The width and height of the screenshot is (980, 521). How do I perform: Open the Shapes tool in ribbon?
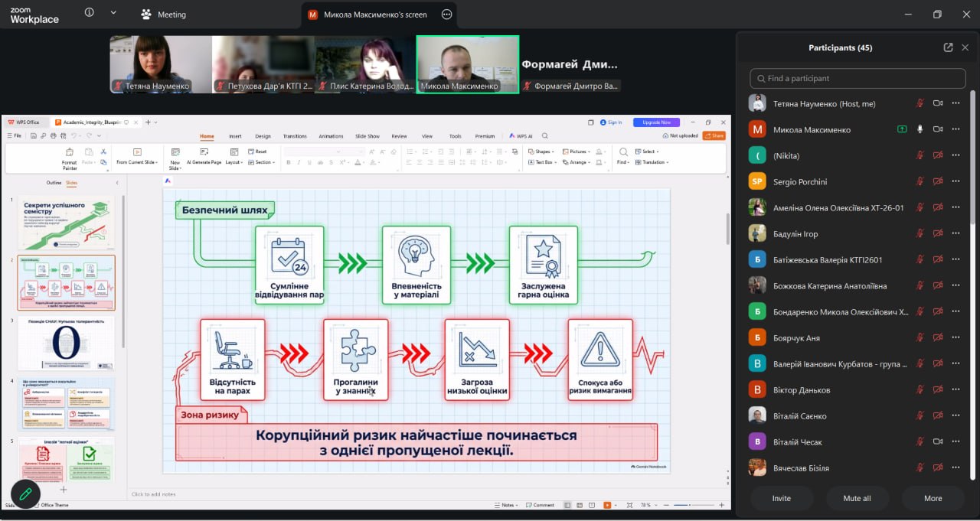(540, 151)
